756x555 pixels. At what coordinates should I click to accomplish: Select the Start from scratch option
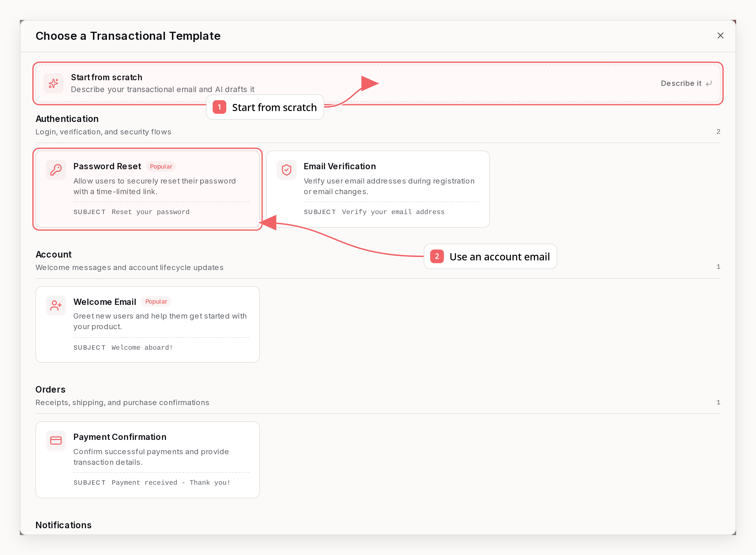coord(378,83)
